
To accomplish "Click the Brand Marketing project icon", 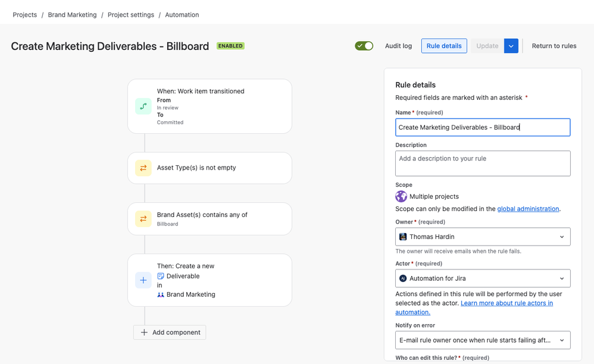I will pyautogui.click(x=161, y=294).
